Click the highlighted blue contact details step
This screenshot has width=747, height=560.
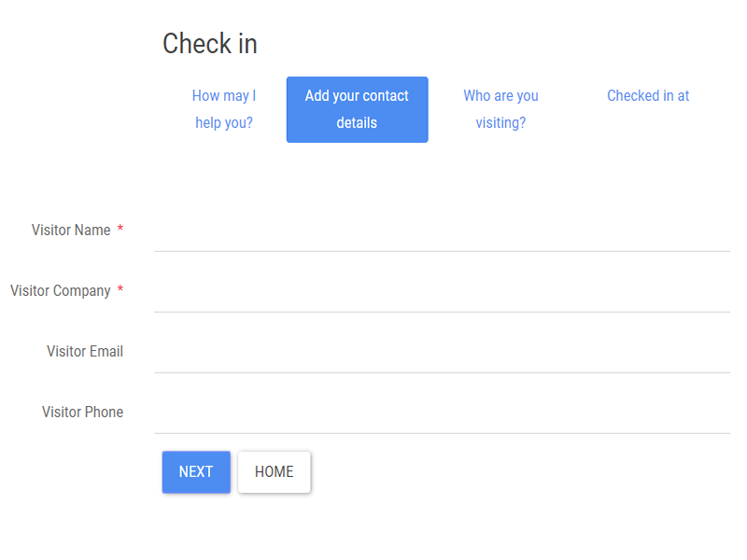(x=357, y=109)
